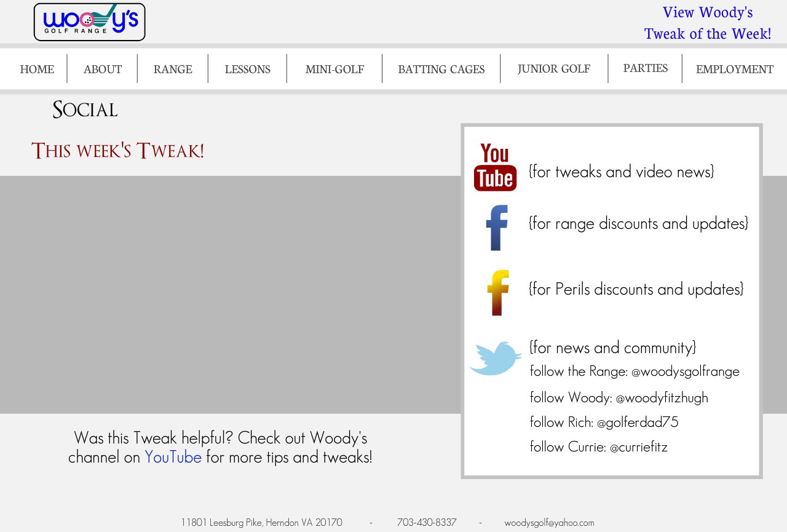This screenshot has height=532, width=787.
Task: Open the Twitter bird icon
Action: [x=495, y=358]
